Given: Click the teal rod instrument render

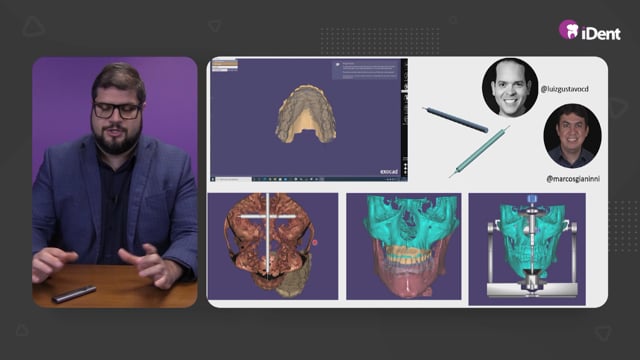Looking at the screenshot, I should tap(479, 151).
